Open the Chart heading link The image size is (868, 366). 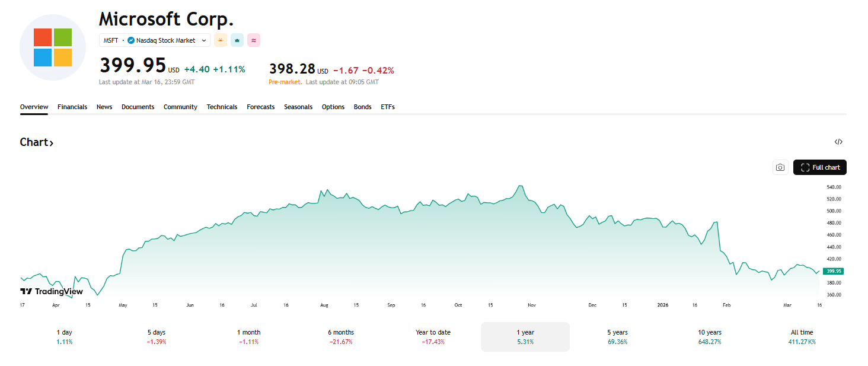[x=37, y=142]
